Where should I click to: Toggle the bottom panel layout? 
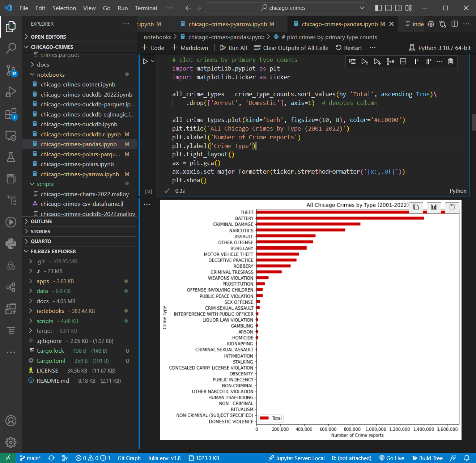[388, 8]
